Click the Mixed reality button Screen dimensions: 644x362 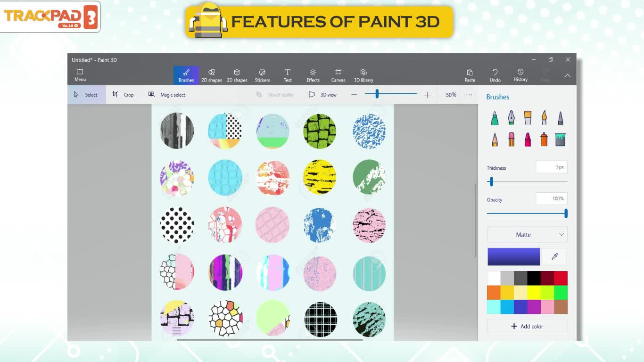pyautogui.click(x=275, y=95)
